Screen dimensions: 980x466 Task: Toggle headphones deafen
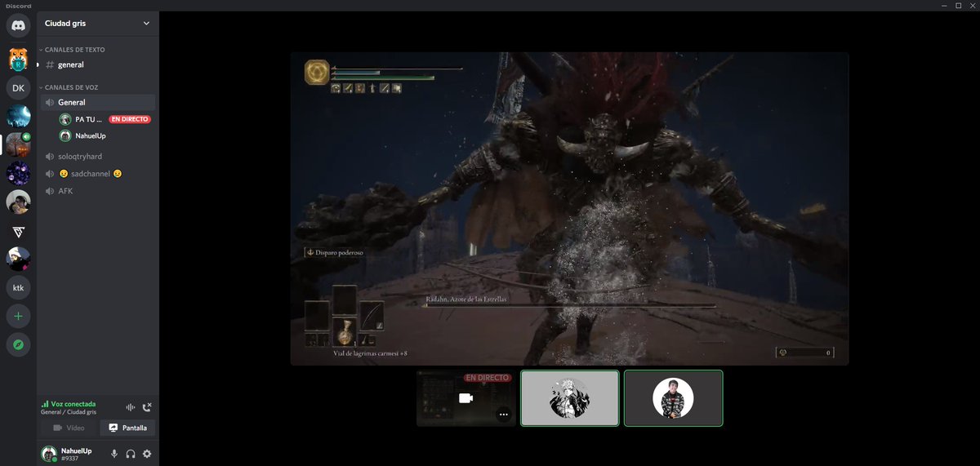[131, 454]
